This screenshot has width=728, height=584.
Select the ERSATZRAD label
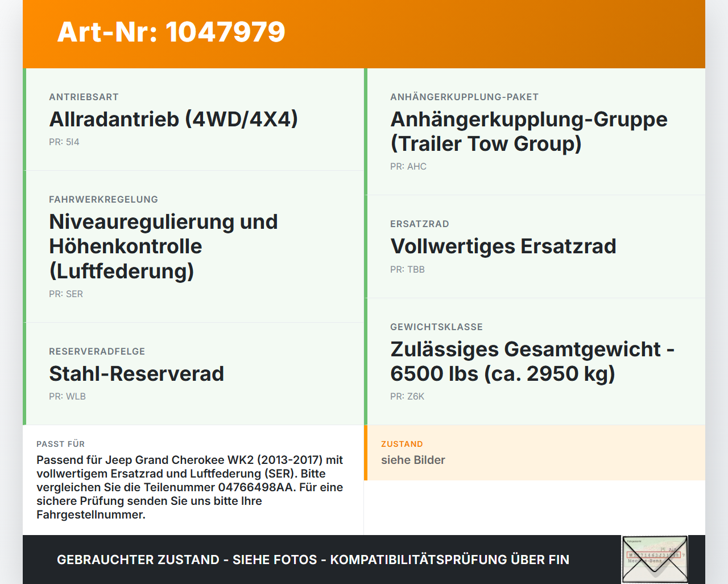coord(420,224)
